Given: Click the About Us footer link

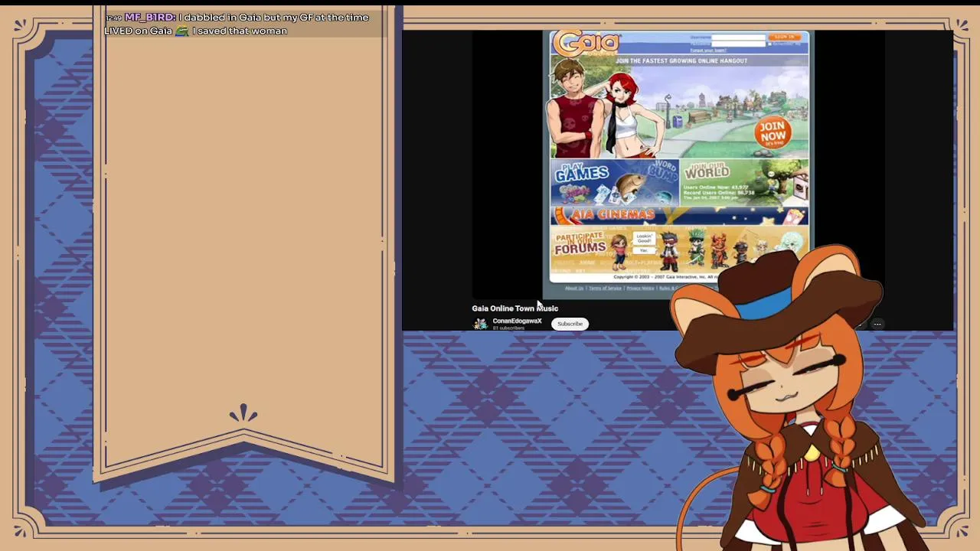Looking at the screenshot, I should click(574, 289).
